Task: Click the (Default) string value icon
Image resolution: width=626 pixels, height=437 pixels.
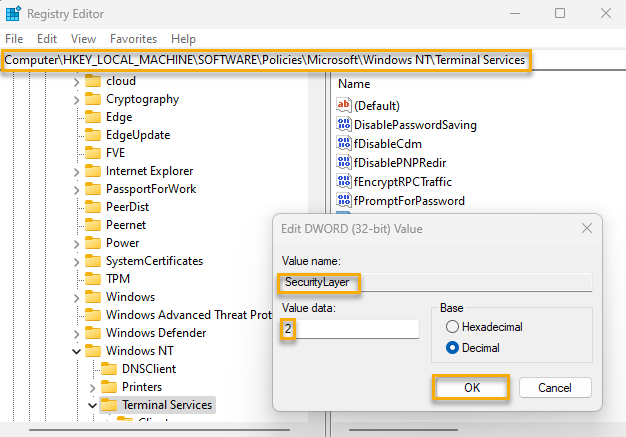Action: 344,106
